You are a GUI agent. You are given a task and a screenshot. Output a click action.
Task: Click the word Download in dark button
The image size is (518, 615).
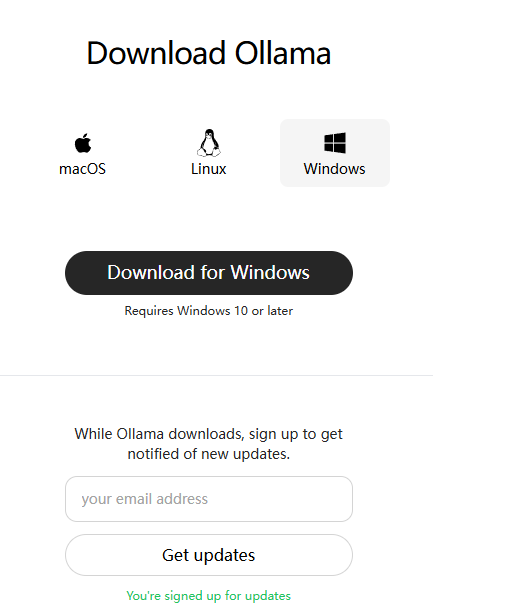pos(151,273)
